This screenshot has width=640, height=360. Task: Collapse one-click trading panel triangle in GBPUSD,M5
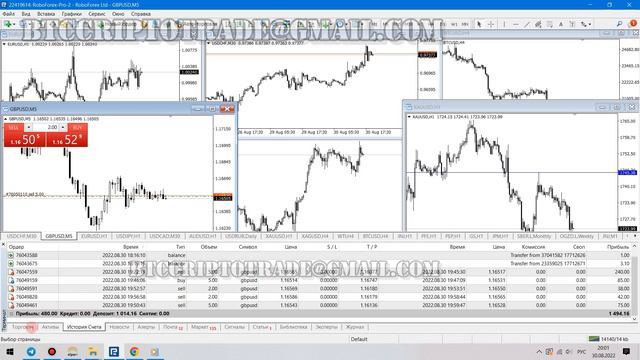6,119
